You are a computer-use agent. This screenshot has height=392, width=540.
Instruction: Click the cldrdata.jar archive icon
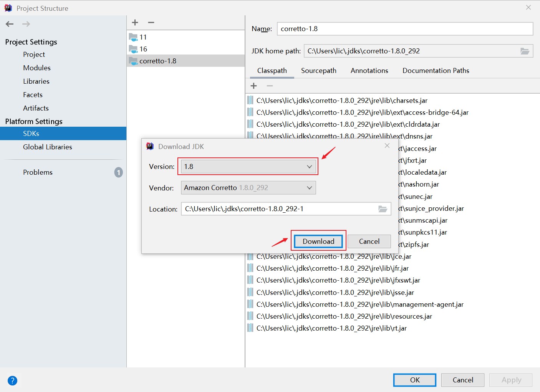(250, 124)
